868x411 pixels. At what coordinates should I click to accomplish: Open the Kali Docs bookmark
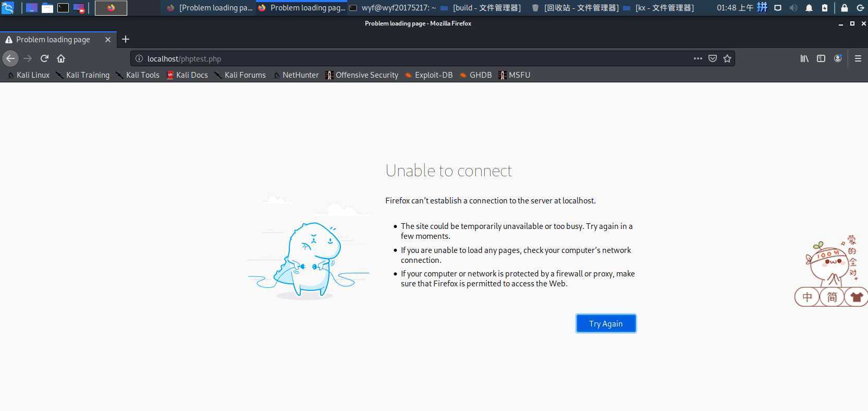click(x=187, y=75)
